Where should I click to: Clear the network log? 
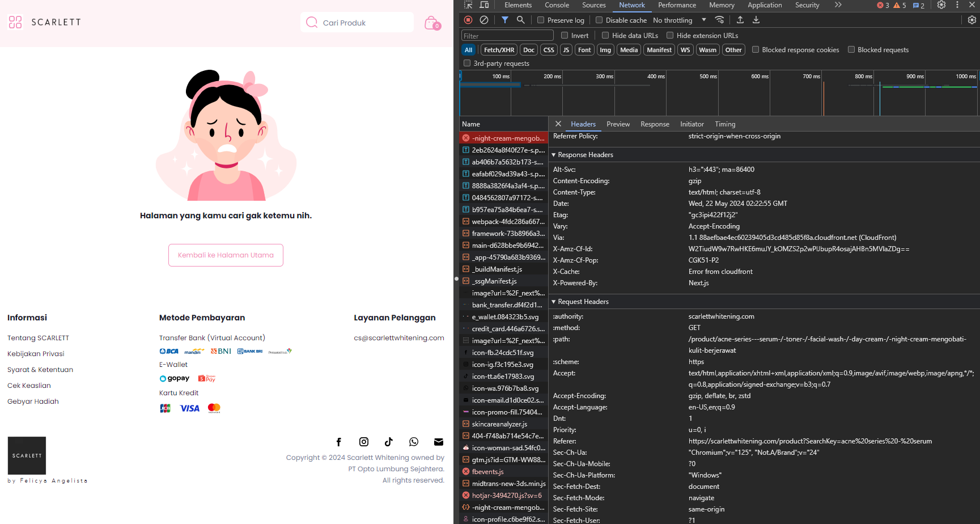point(484,20)
